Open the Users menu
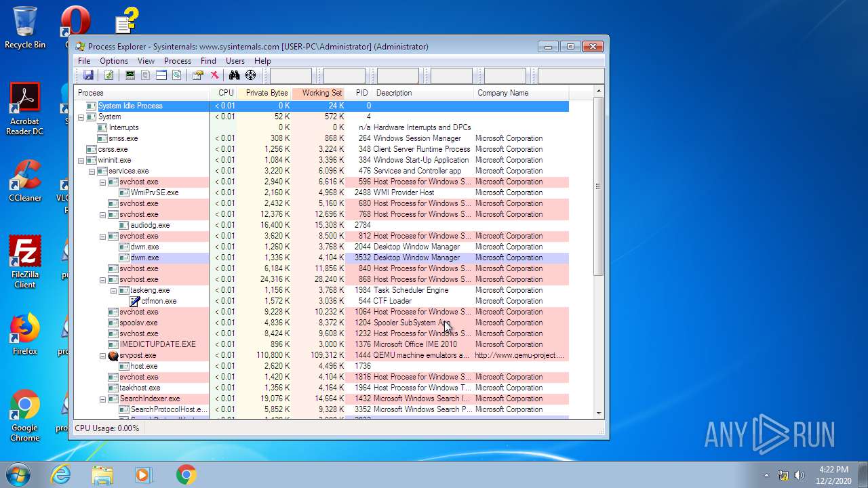Image resolution: width=868 pixels, height=488 pixels. point(235,61)
